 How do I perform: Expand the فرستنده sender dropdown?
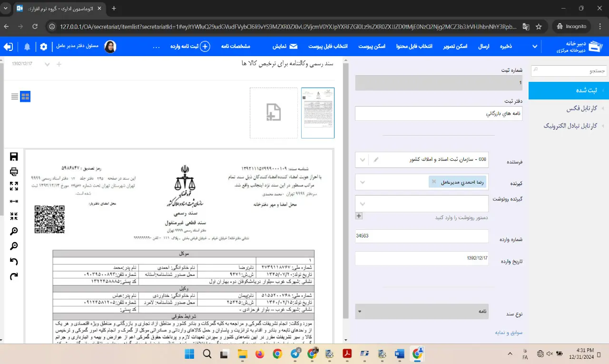click(x=363, y=160)
